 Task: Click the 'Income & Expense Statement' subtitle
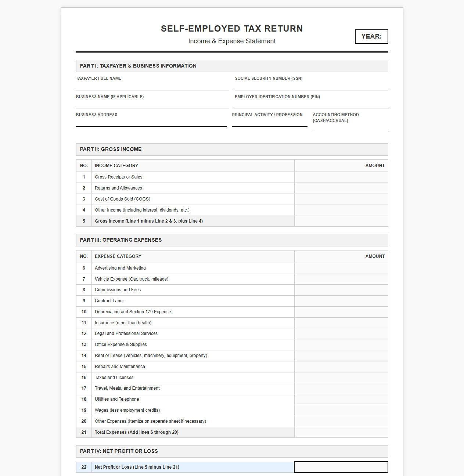tap(232, 41)
